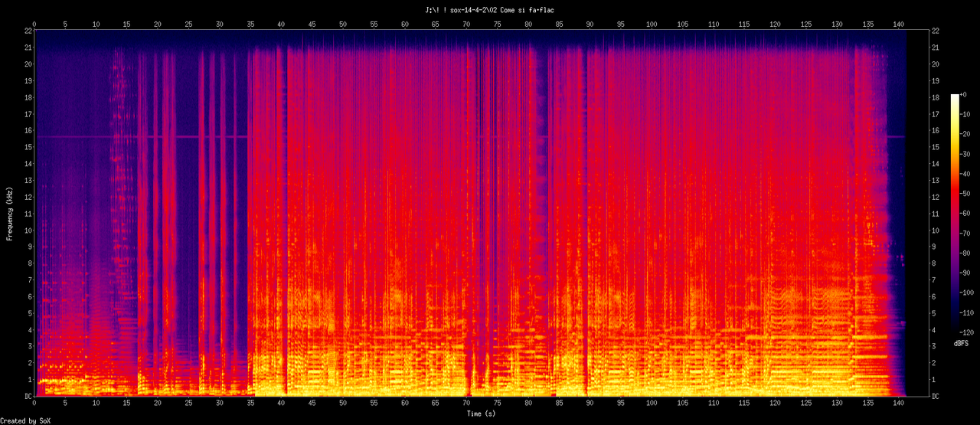Click the 'Created by SoX' label

click(x=26, y=420)
